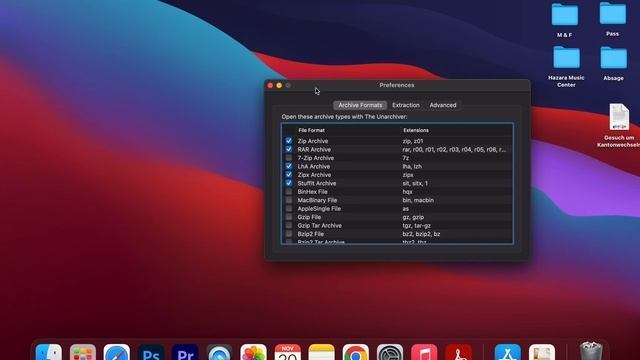Launch Safari from the Dock
Screen dimensions: 640x360
117,353
